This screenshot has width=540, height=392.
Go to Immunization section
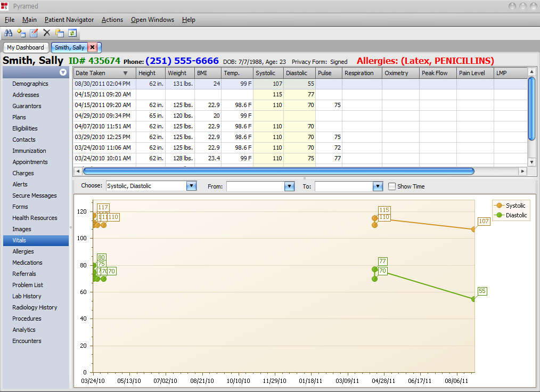[29, 151]
